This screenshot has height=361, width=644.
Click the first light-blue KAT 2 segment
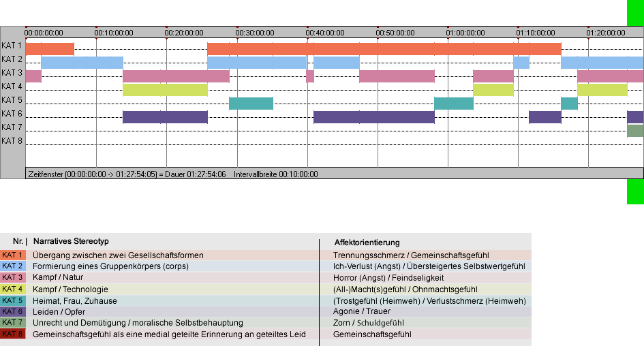click(x=82, y=63)
